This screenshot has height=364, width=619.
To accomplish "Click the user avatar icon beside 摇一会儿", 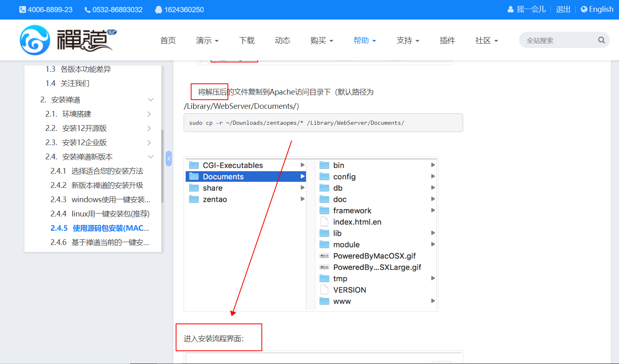I will point(510,9).
